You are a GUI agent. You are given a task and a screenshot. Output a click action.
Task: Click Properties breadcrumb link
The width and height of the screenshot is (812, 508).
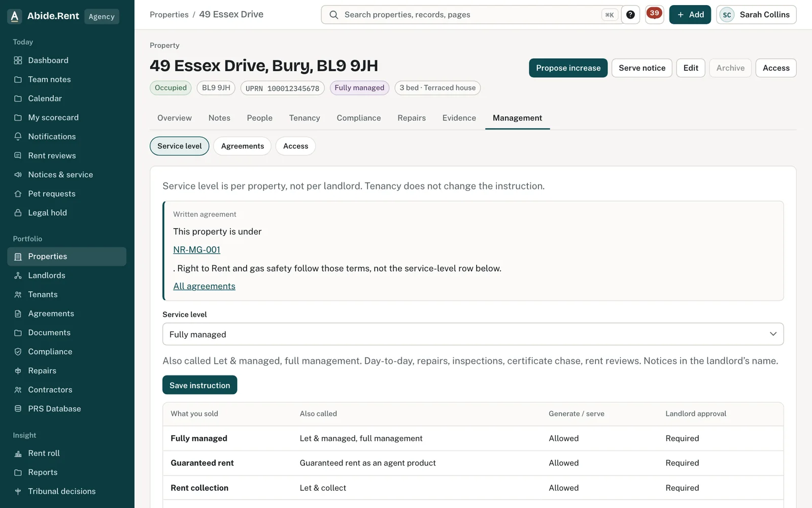coord(169,15)
